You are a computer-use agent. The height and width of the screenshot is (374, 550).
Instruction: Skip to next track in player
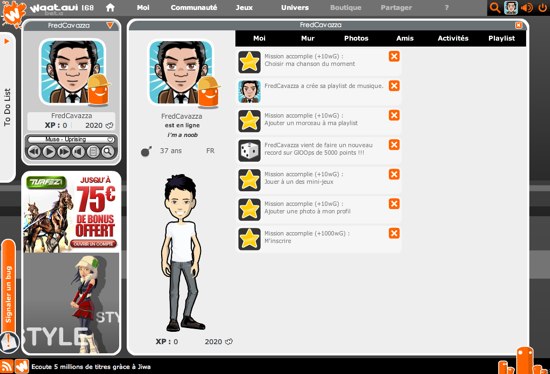point(63,152)
